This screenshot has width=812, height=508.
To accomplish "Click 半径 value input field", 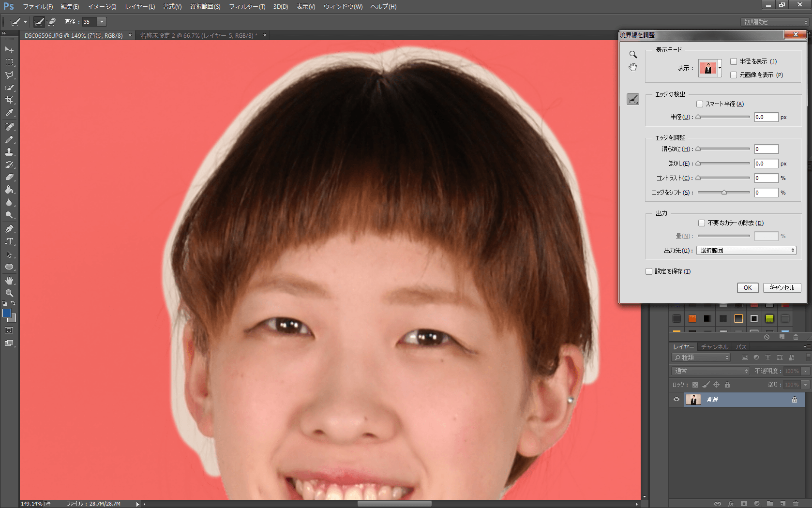I will [766, 117].
